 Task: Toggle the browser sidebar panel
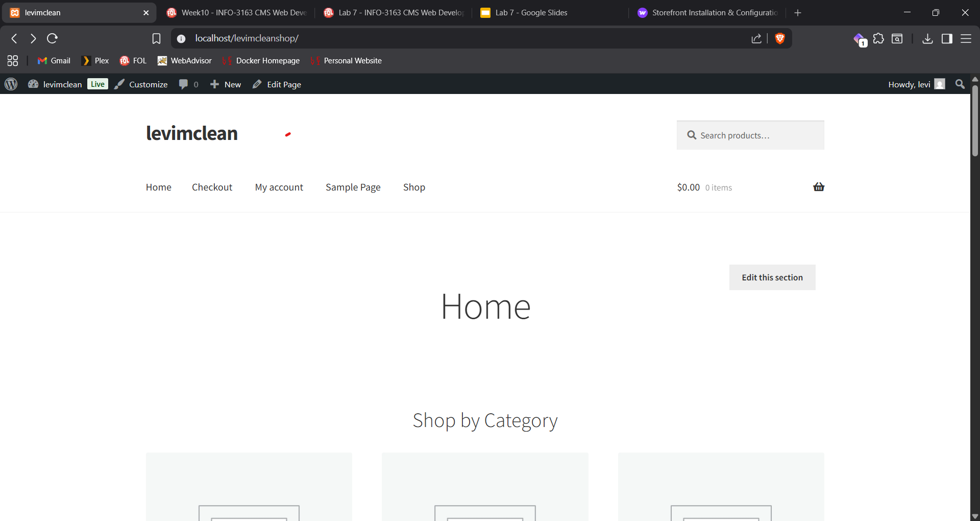pos(947,38)
